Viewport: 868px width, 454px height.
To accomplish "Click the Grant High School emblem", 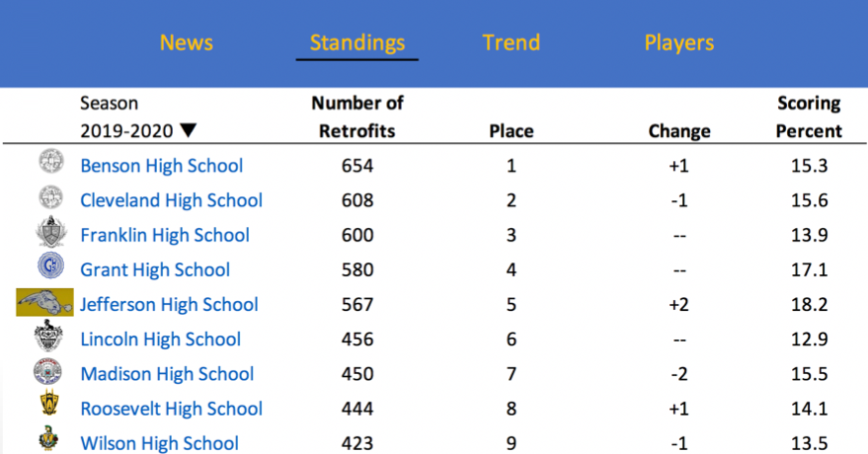I will (x=51, y=266).
